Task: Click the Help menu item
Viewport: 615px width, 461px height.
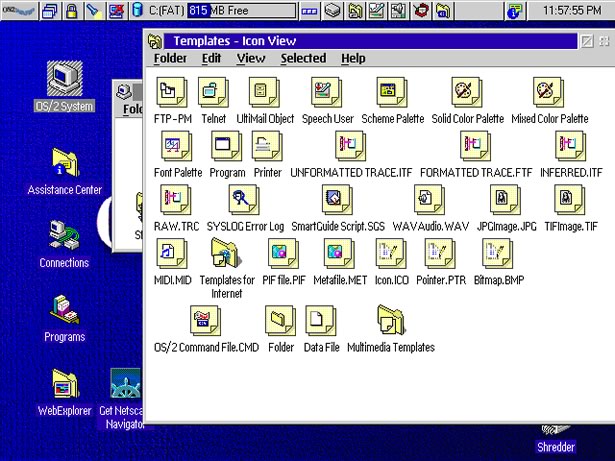Action: 353,58
